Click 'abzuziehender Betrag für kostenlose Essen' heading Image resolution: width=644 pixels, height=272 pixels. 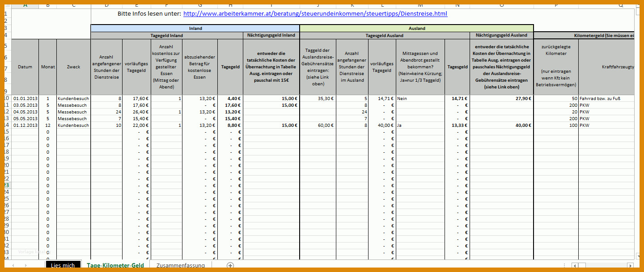click(x=200, y=67)
